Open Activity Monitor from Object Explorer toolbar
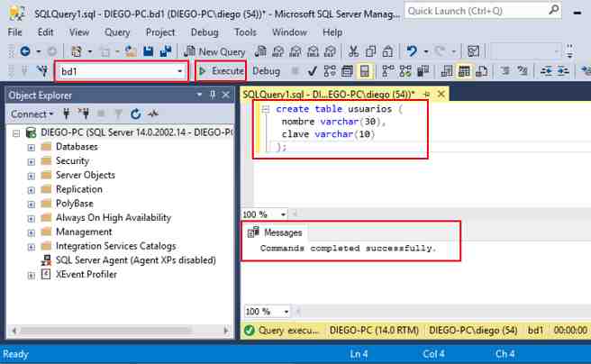The width and height of the screenshot is (591, 364). (x=152, y=114)
